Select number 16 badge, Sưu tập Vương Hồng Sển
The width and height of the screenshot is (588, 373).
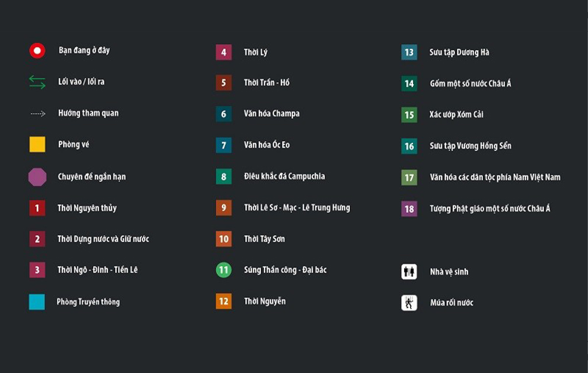(x=409, y=146)
